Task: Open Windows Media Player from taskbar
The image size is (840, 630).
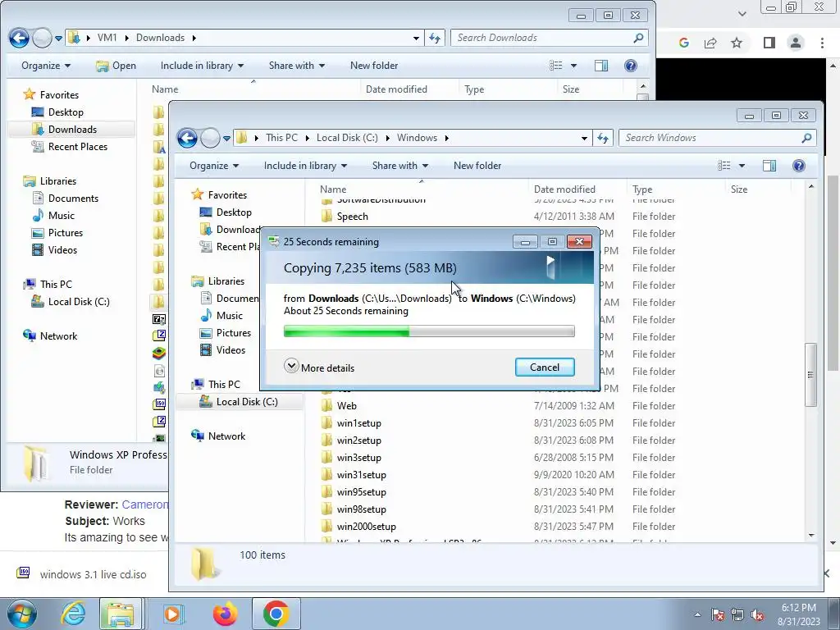Action: (172, 614)
